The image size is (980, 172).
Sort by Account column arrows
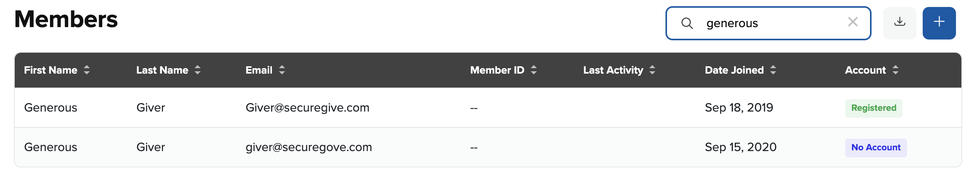tap(895, 70)
